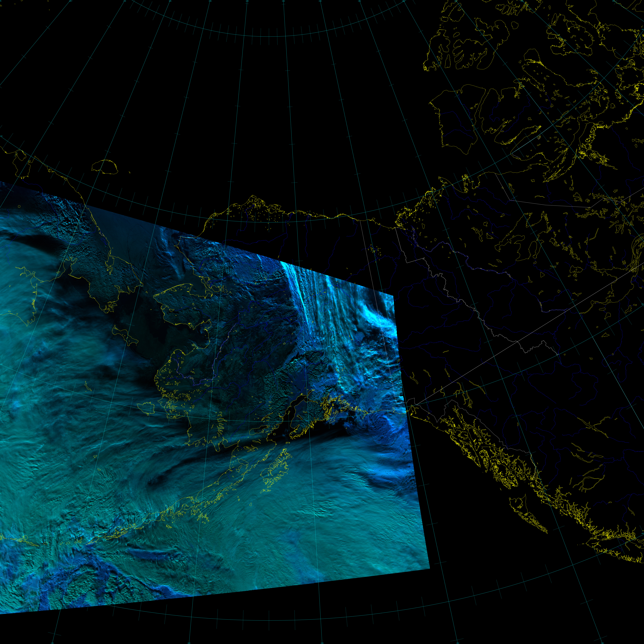Viewport: 644px width, 644px height.
Task: Click the 160E longitude label
Action: (x=70, y=1)
